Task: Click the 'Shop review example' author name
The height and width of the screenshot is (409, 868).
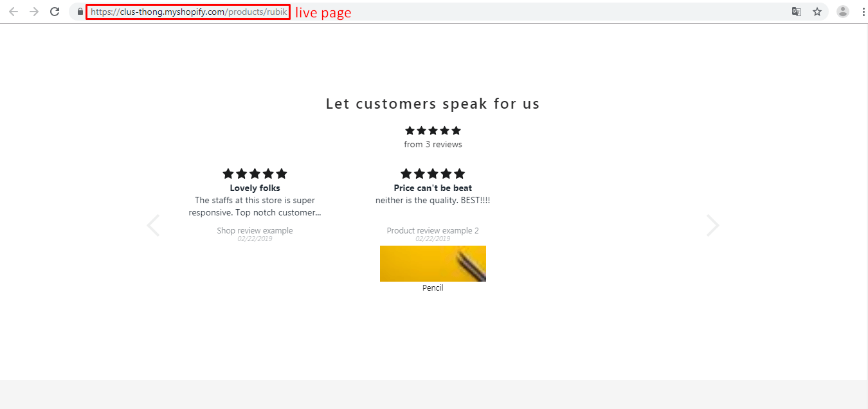Action: pyautogui.click(x=255, y=231)
